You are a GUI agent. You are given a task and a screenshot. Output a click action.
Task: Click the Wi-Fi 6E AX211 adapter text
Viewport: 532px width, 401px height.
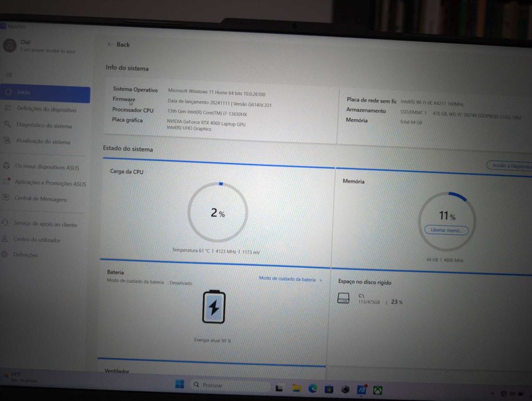tap(432, 103)
